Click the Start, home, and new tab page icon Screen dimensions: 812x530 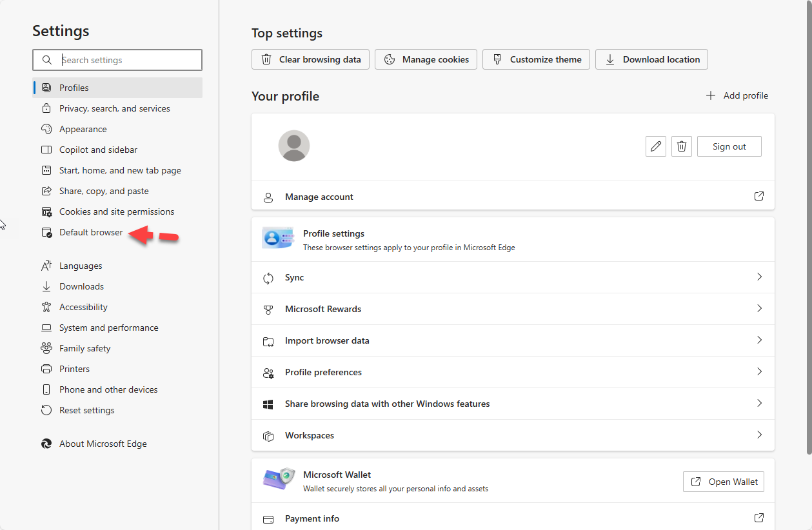pyautogui.click(x=46, y=170)
